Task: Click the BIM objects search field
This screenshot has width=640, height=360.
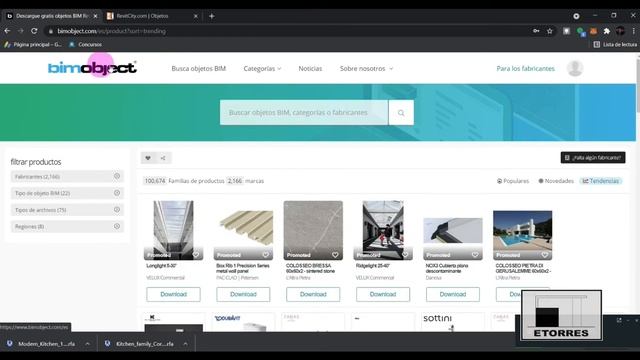Action: [304, 113]
